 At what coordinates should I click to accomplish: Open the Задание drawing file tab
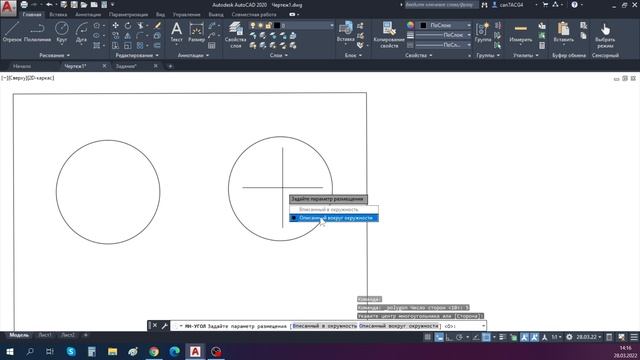pos(126,66)
